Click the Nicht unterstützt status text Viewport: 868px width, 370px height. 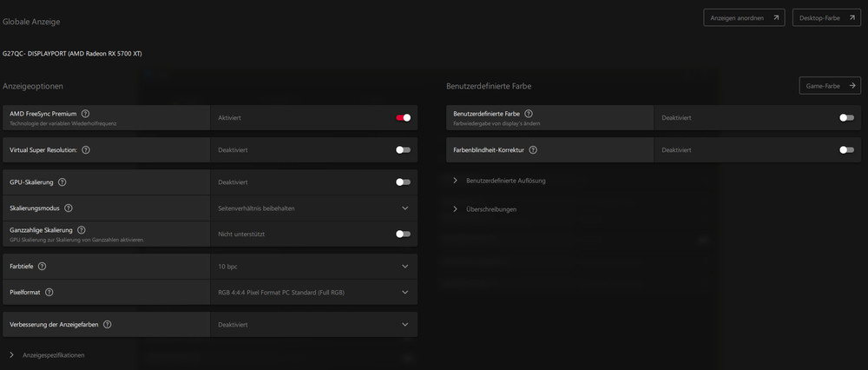tap(241, 235)
